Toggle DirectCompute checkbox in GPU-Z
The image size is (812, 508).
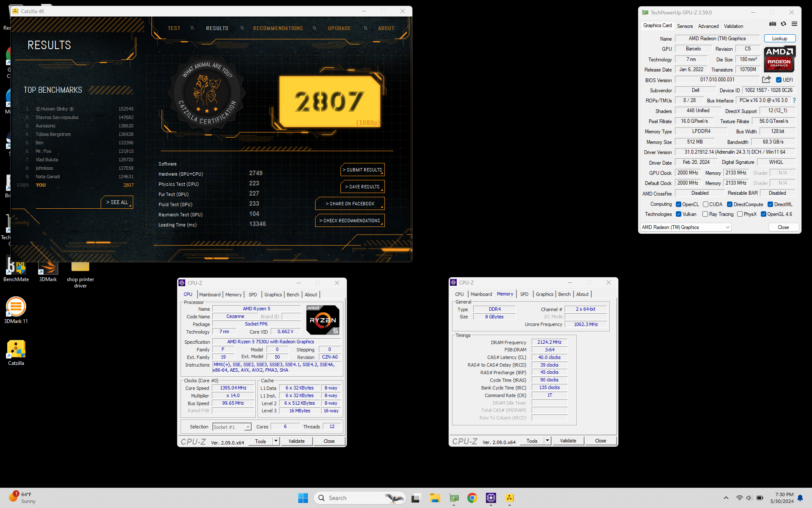(x=730, y=204)
